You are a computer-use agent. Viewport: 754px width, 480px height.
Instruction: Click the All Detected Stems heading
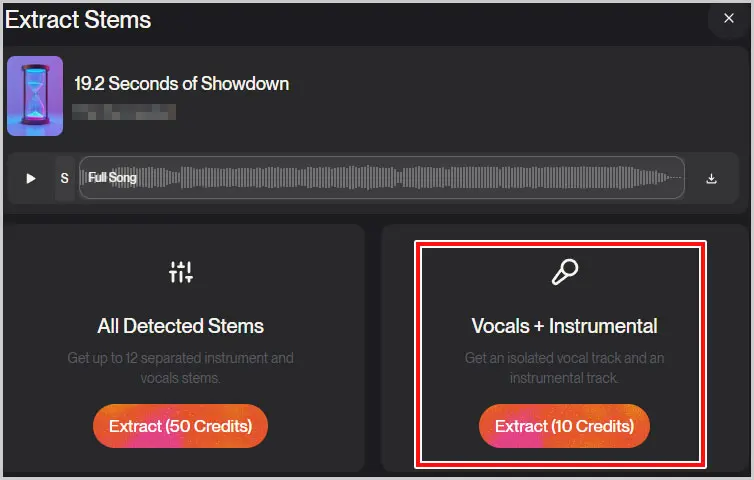coord(180,326)
